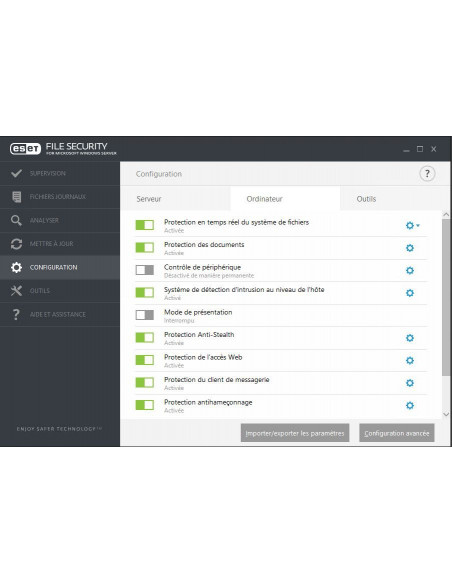452x584 pixels.
Task: Select the Ordinateur tab
Action: click(x=285, y=199)
